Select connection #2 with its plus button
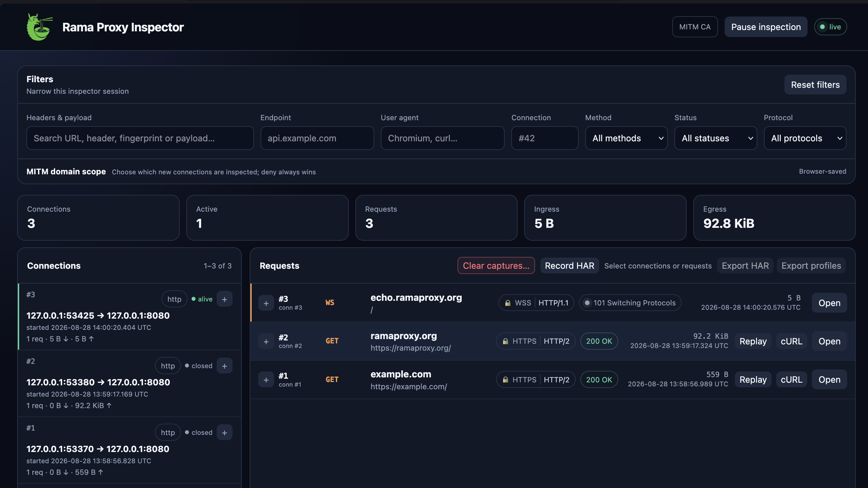 (224, 366)
